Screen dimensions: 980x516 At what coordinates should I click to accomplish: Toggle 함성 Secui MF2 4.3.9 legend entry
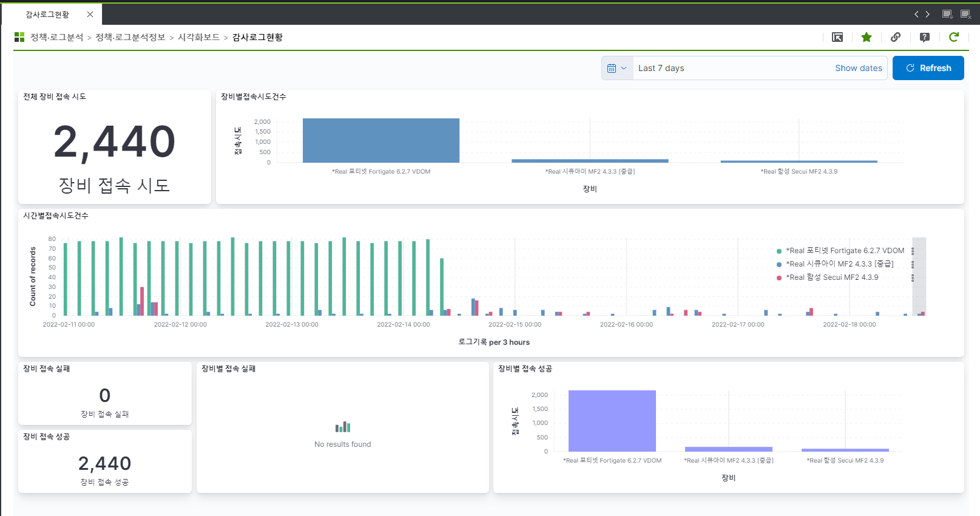pos(832,277)
